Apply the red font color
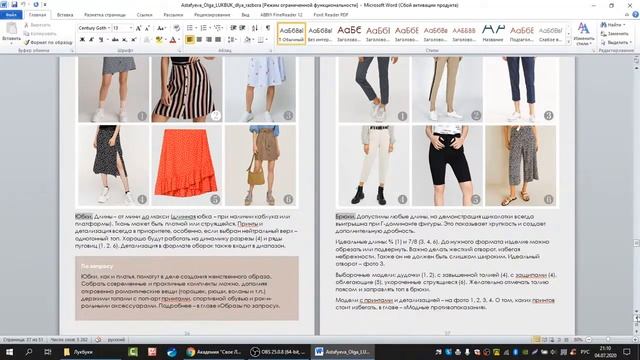Screen dimensions: 640x360 (173, 40)
